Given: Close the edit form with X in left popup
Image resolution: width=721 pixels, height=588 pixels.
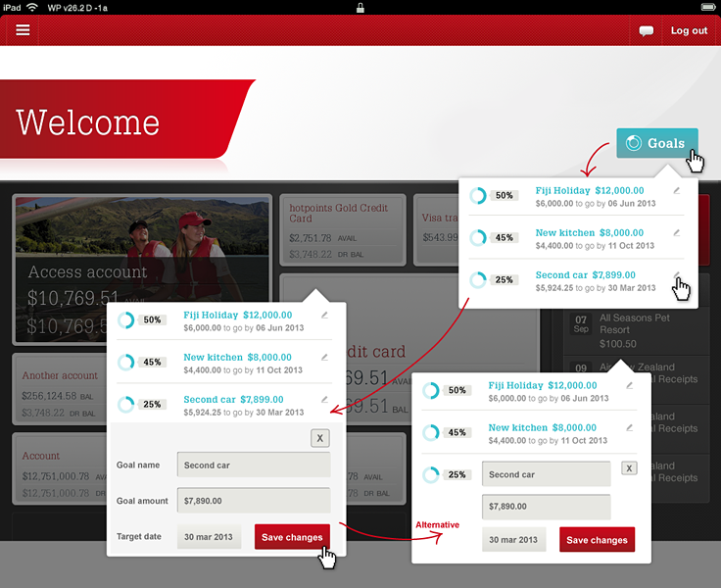Looking at the screenshot, I should [320, 438].
